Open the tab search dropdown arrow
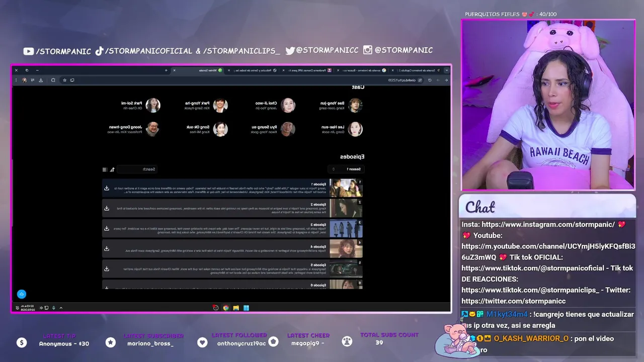 [446, 70]
